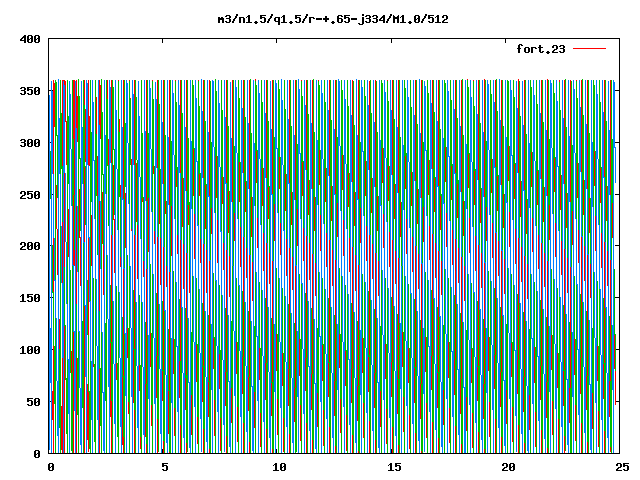
Task: Click the y-axis label 300
Action: coord(30,143)
